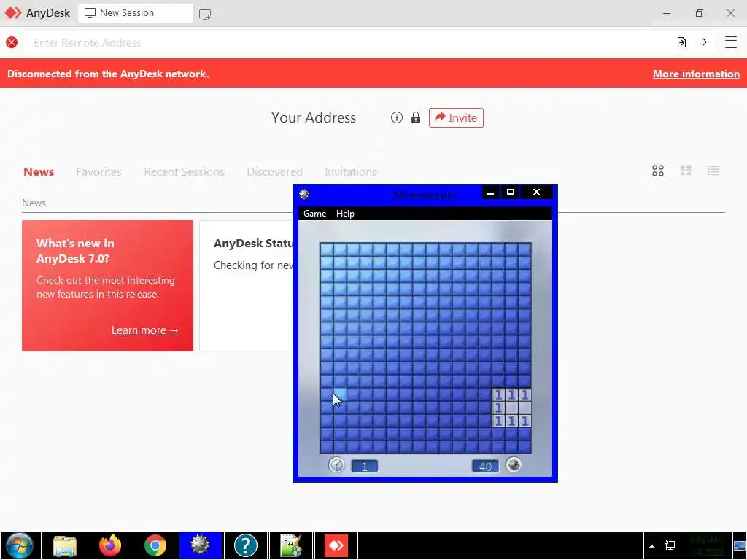Click the Invite button
747x560 pixels.
[456, 117]
